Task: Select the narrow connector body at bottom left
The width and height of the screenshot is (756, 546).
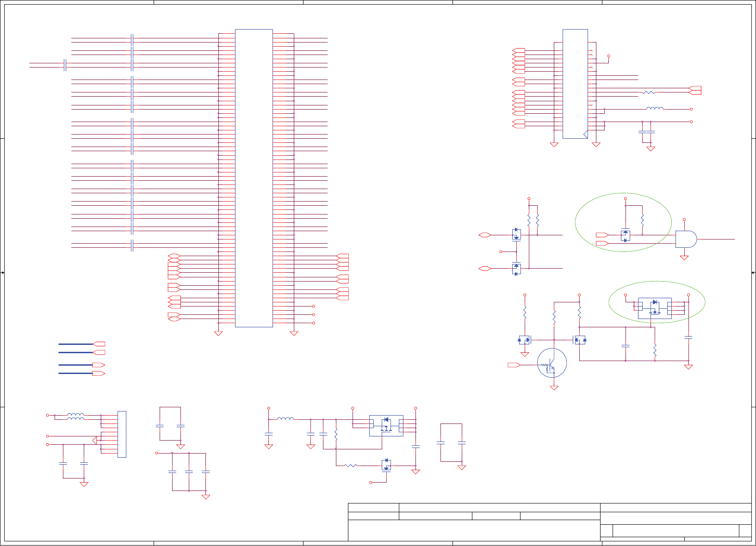Action: 122,434
